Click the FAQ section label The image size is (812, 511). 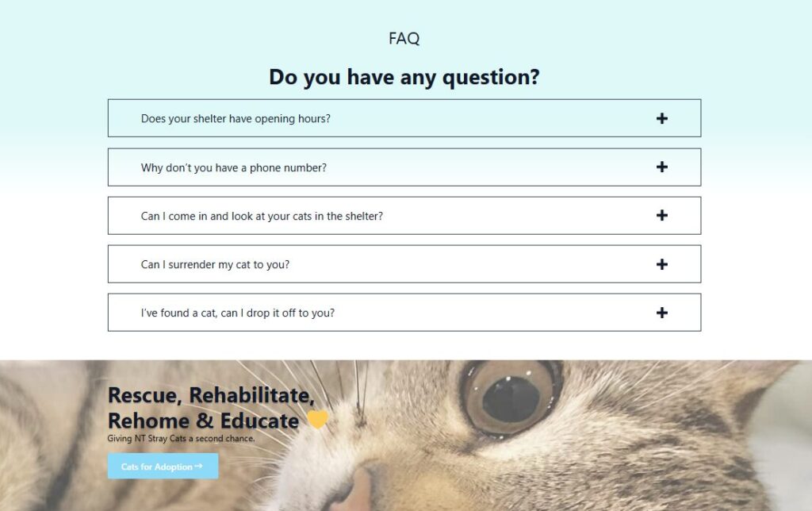(x=404, y=38)
